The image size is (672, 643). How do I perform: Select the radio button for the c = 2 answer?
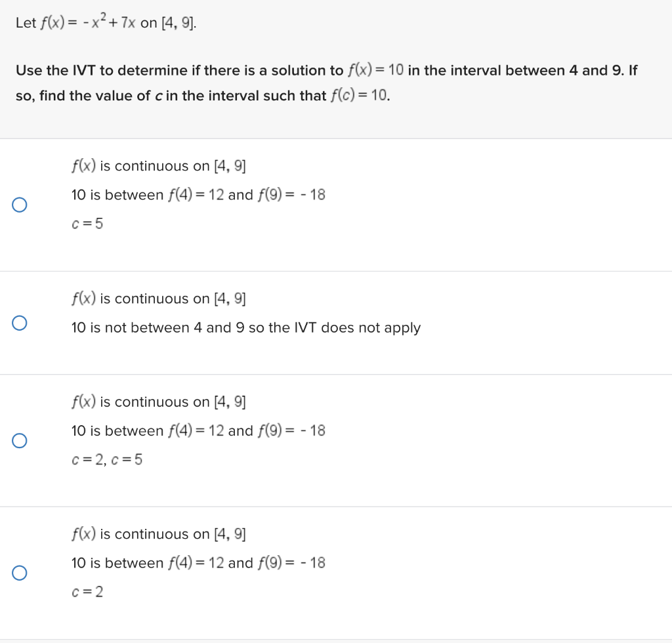(20, 573)
